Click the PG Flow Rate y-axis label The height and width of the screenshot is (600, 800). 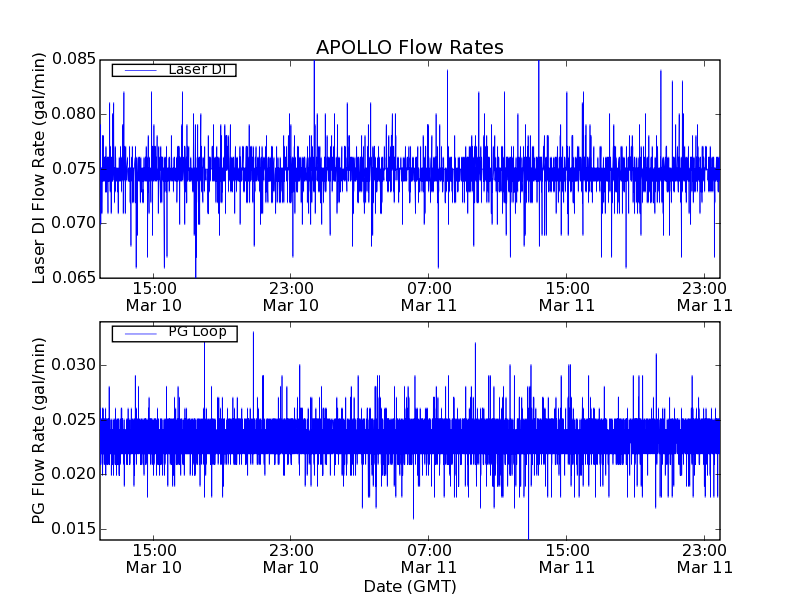click(x=40, y=430)
